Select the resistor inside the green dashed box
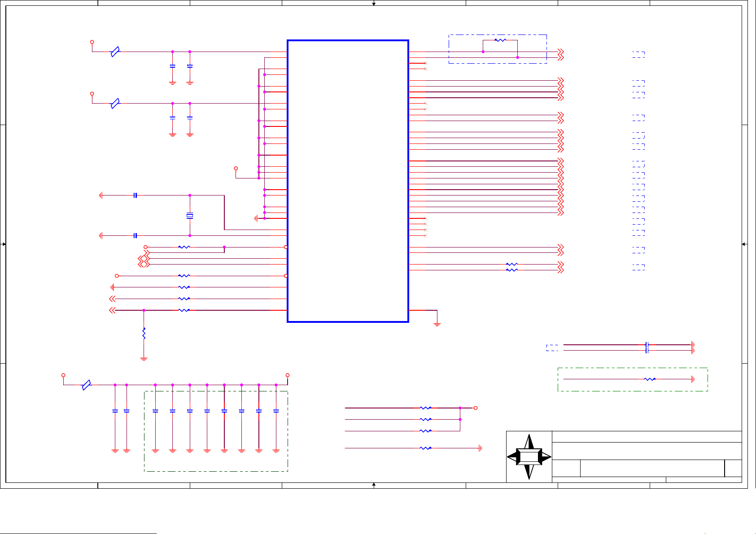 650,379
